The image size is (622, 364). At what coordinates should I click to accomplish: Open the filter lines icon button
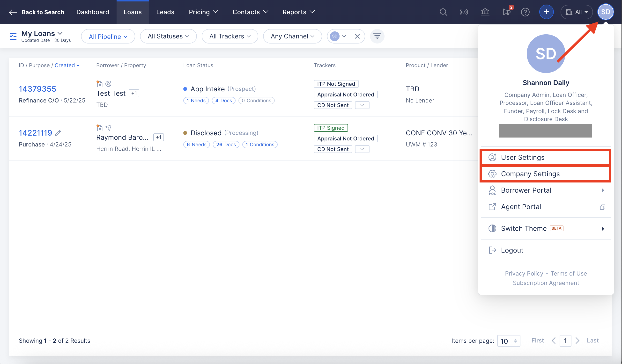click(x=377, y=36)
